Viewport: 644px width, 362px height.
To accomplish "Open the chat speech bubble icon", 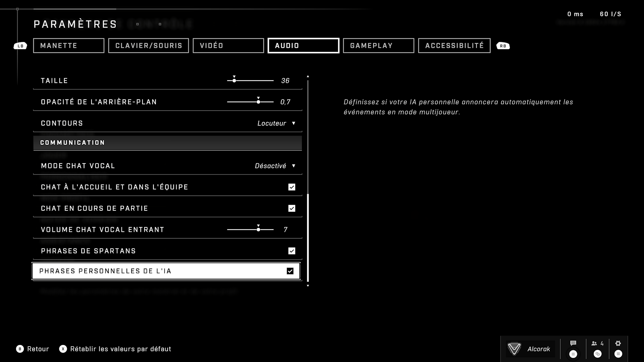I will tap(573, 343).
